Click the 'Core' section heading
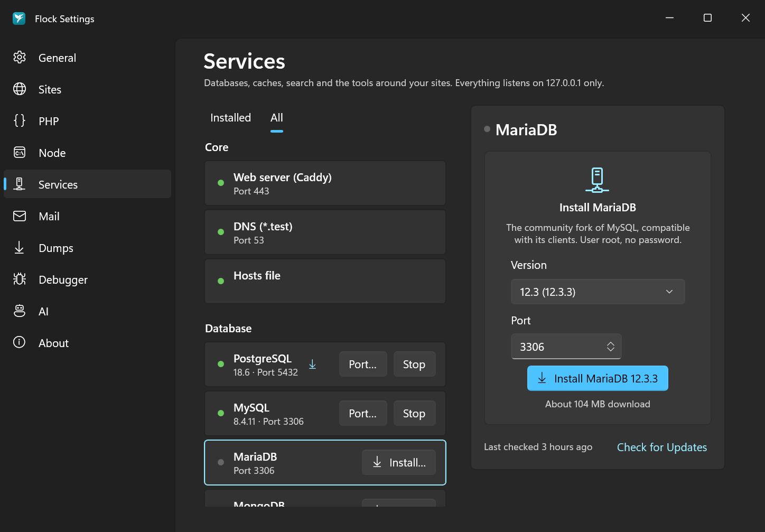Screen dimensions: 765x532 point(217,147)
